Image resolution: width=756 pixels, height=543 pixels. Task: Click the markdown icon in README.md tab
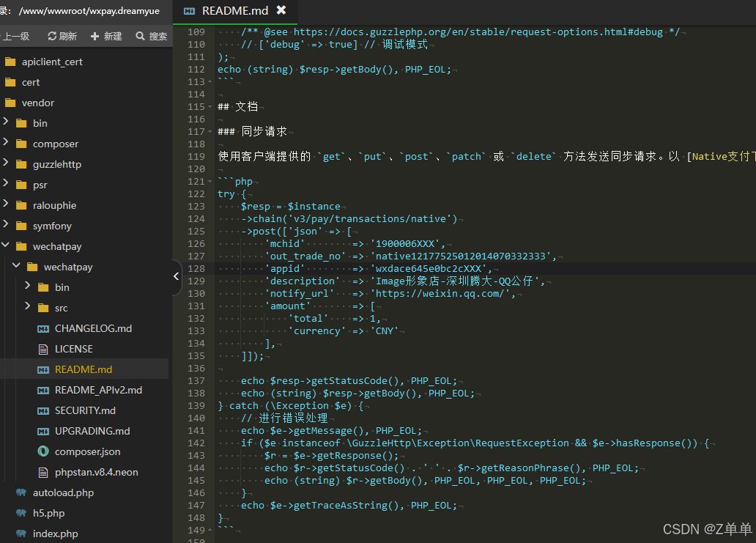pos(190,10)
